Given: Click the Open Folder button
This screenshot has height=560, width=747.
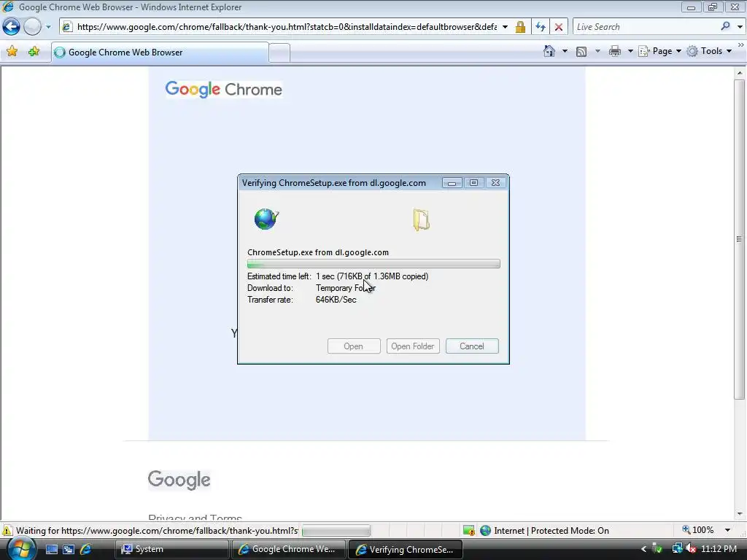Looking at the screenshot, I should pyautogui.click(x=413, y=346).
